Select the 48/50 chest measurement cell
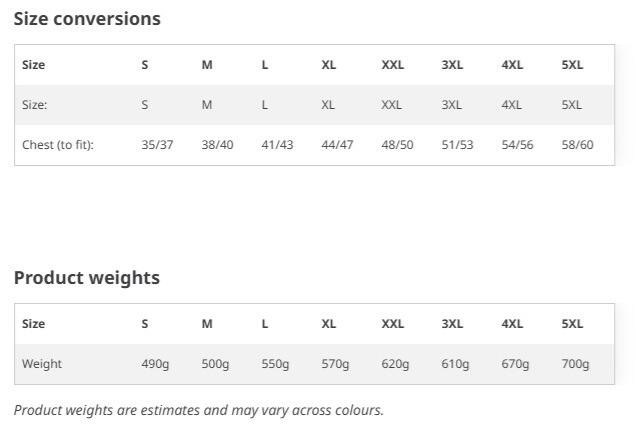Image resolution: width=636 pixels, height=432 pixels. [x=398, y=145]
